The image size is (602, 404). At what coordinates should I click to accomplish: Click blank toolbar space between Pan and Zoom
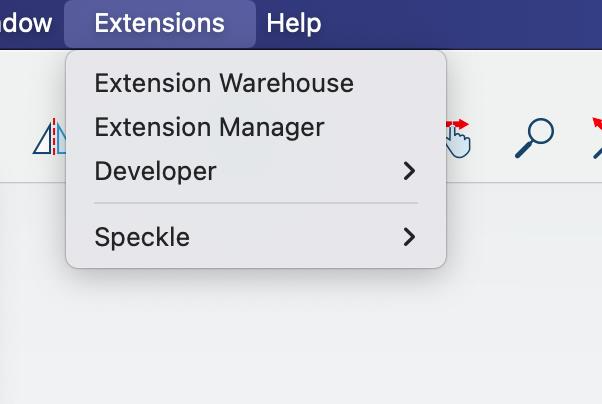pyautogui.click(x=493, y=138)
